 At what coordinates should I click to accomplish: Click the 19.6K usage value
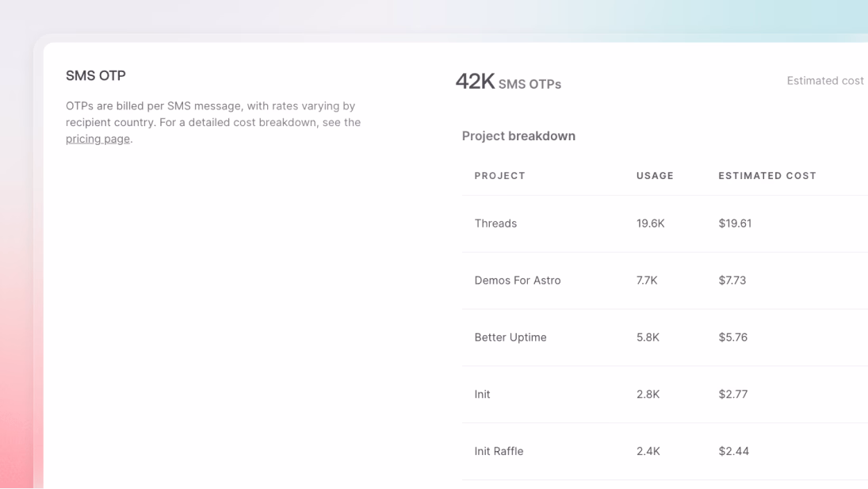(651, 223)
